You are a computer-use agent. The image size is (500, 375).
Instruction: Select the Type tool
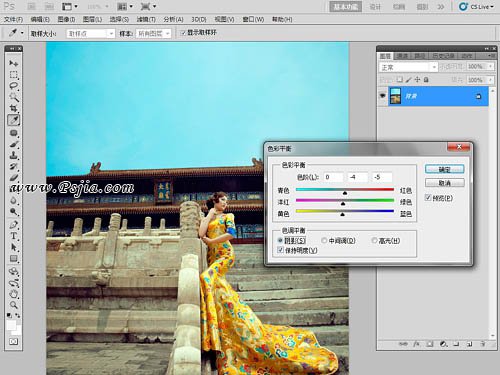13,236
